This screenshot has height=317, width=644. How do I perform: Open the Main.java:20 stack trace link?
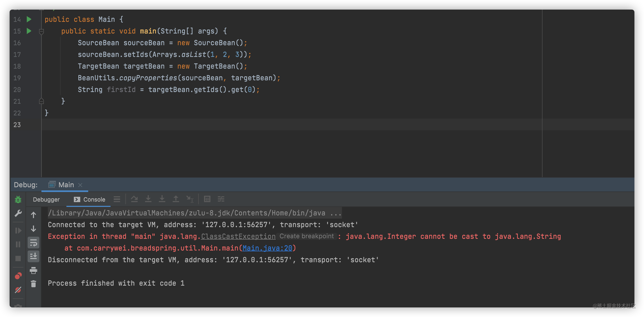click(268, 248)
